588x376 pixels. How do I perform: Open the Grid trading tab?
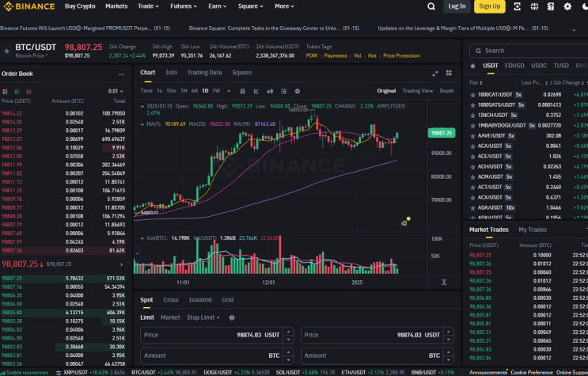[x=228, y=300]
